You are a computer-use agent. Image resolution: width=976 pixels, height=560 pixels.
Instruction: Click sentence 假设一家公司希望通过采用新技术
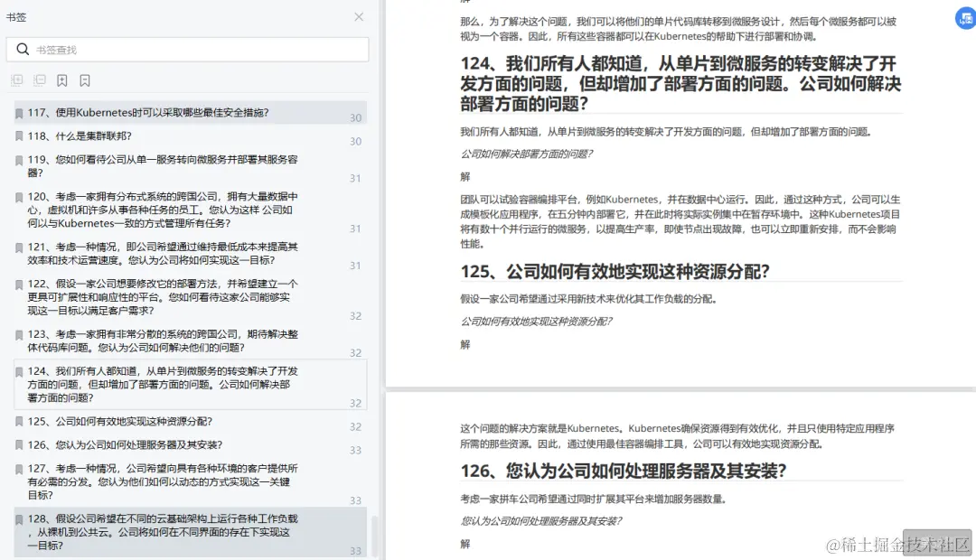tap(588, 299)
